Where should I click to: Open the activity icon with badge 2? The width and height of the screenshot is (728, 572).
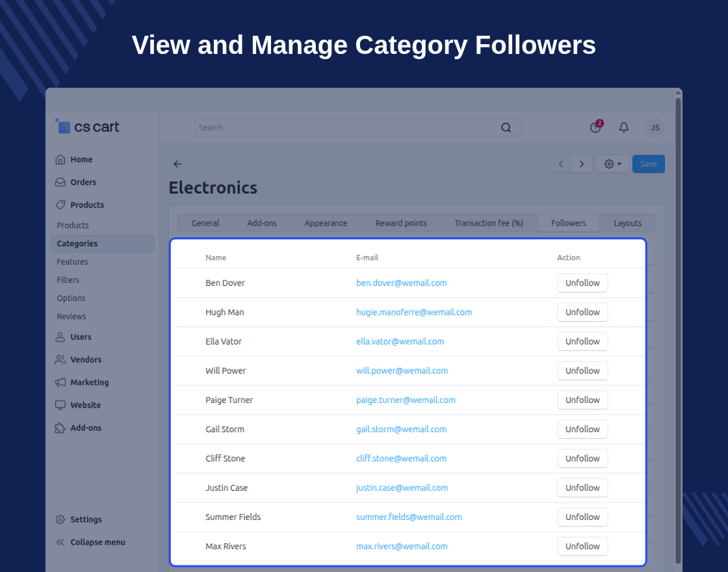click(595, 127)
